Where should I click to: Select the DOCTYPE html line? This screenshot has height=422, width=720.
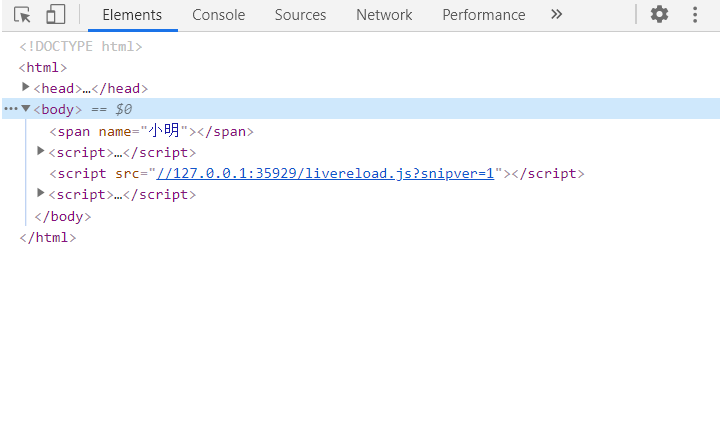click(81, 46)
